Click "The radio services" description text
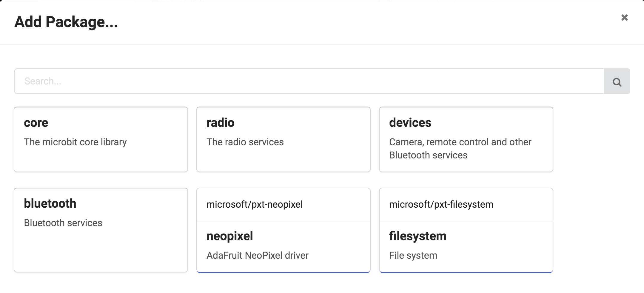 245,142
